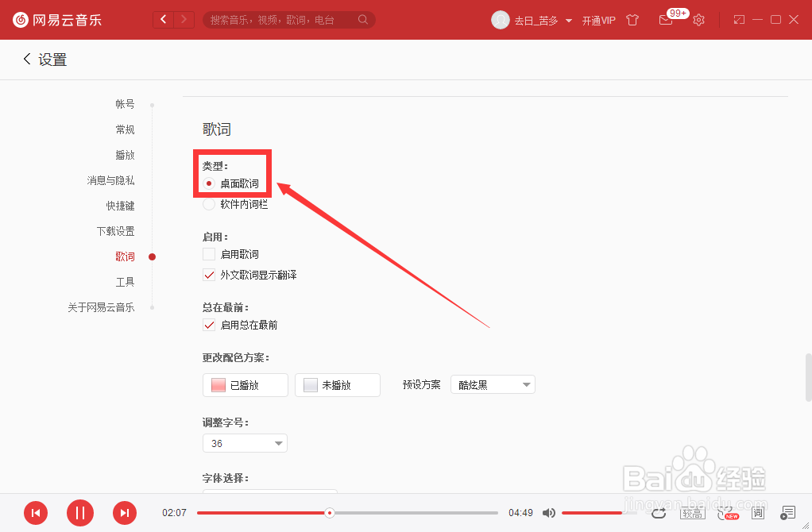Screen dimensions: 812x532
Task: Toggle the repeat play mode icon
Action: (659, 514)
